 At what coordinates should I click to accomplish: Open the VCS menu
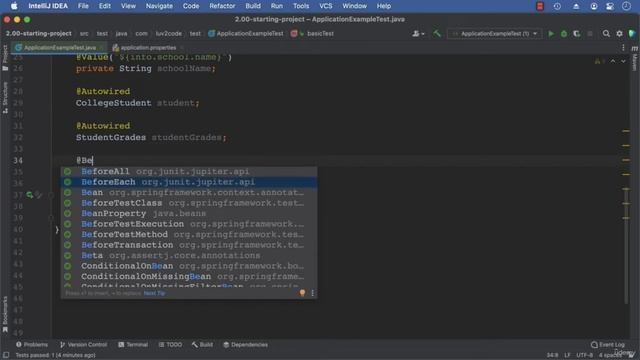pyautogui.click(x=326, y=6)
